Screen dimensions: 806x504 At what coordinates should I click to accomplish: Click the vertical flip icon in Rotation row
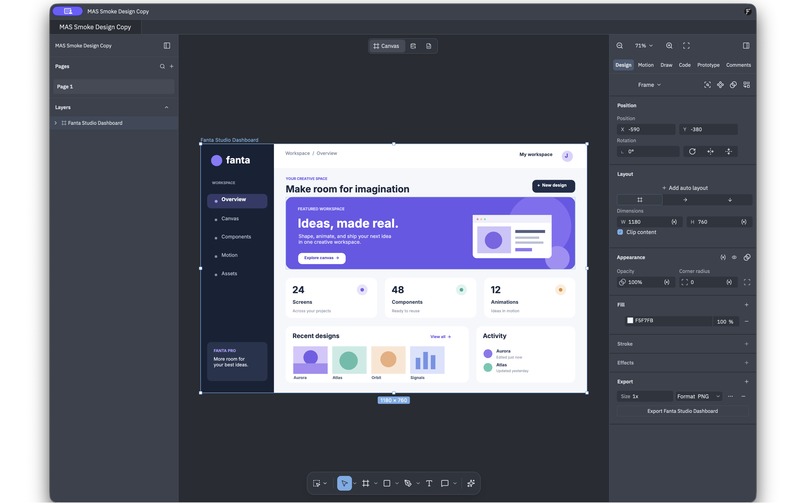(728, 152)
